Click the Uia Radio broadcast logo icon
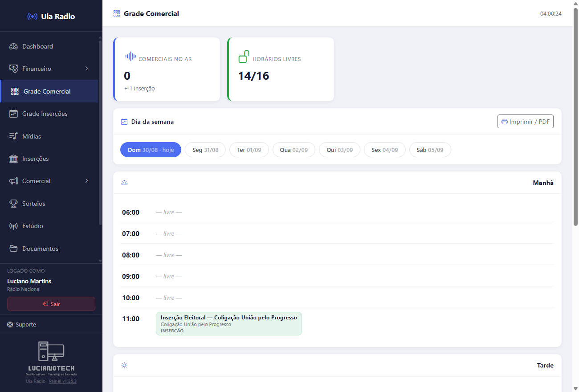This screenshot has width=579, height=392. tap(32, 16)
